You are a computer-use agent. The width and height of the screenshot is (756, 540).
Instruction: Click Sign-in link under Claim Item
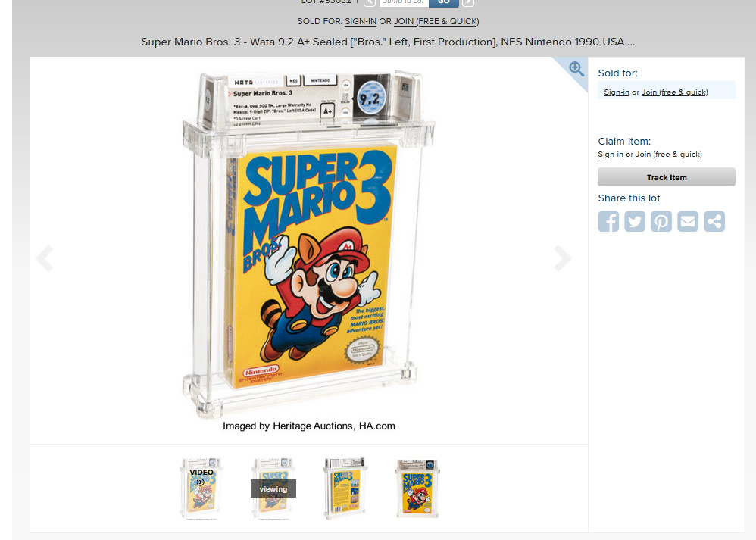click(611, 155)
